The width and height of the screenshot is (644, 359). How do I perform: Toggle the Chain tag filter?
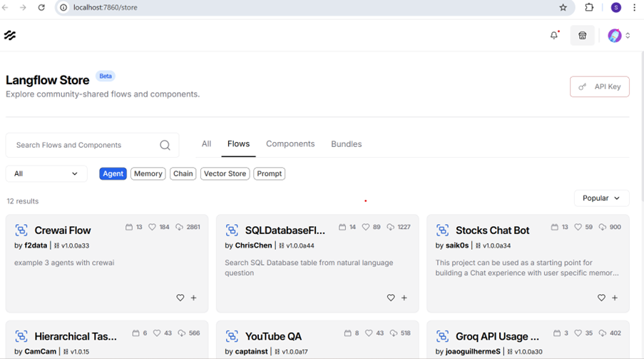point(183,173)
